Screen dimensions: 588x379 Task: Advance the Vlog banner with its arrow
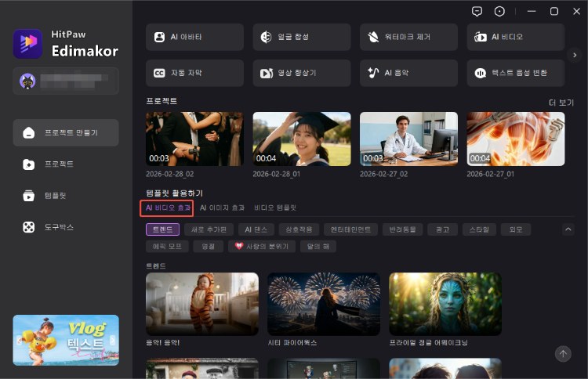[112, 340]
